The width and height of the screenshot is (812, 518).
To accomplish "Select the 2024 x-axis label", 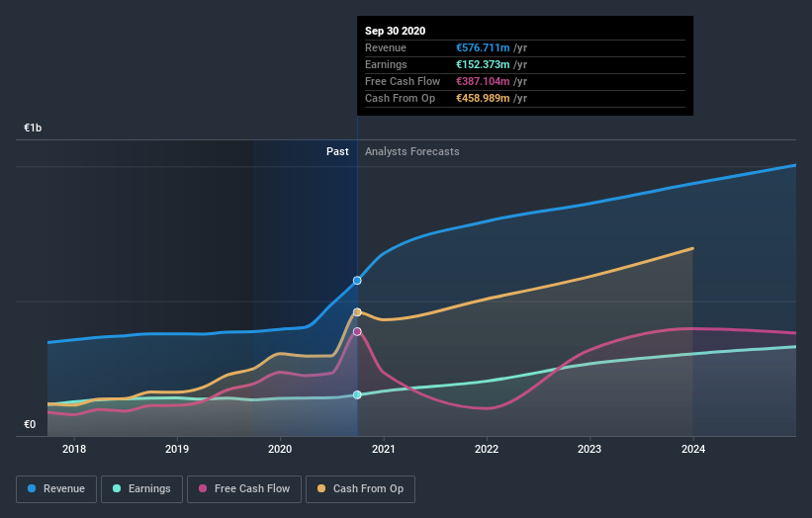I will pos(693,449).
